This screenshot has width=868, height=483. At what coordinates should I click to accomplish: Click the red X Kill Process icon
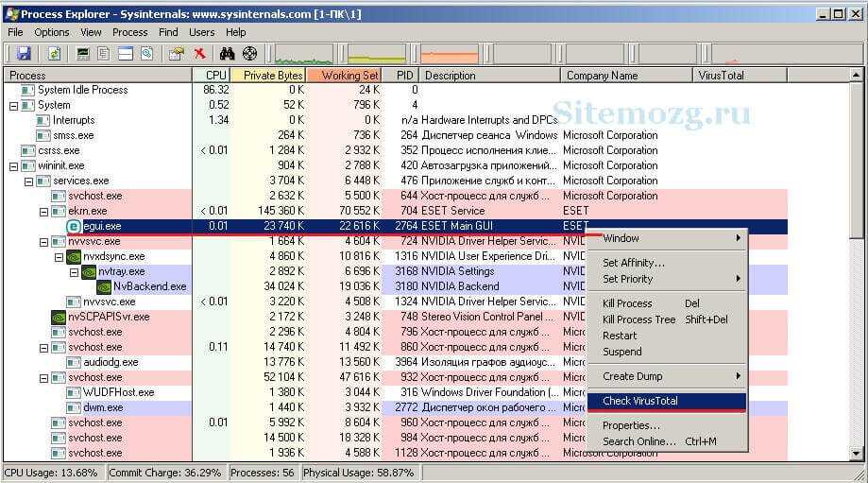tap(199, 54)
